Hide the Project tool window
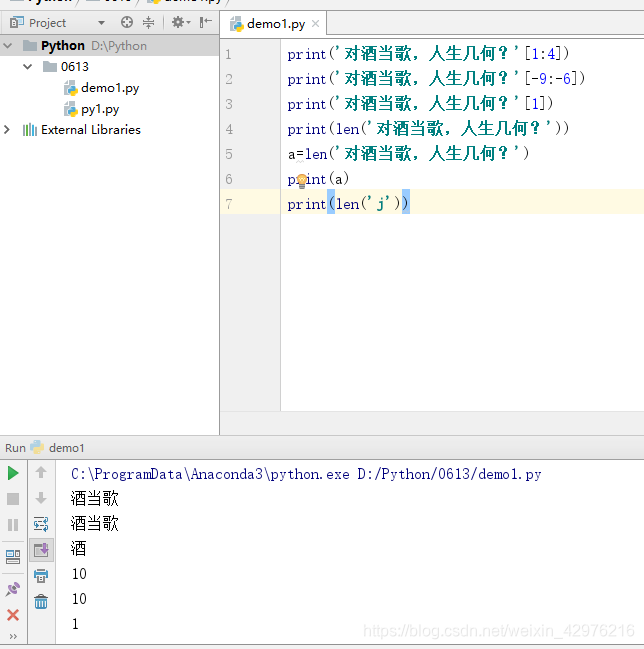The width and height of the screenshot is (644, 649). tap(205, 22)
